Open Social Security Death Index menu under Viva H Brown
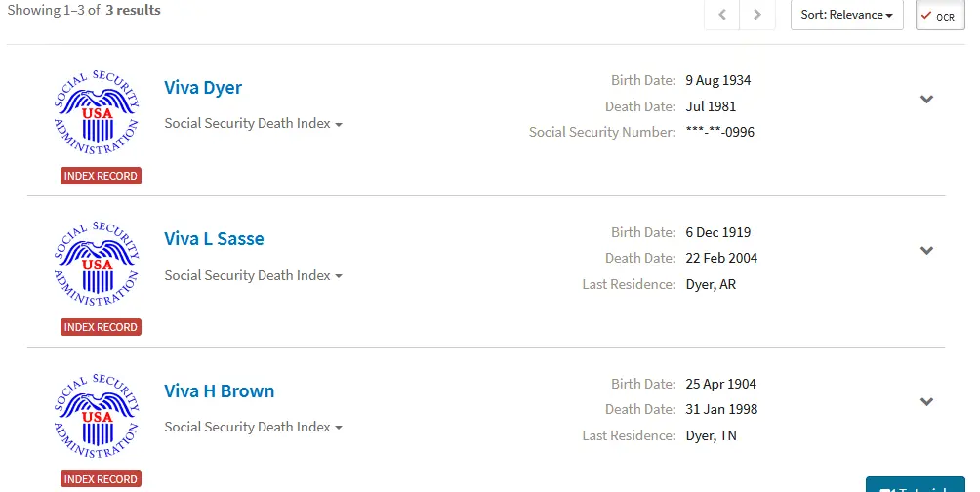The height and width of the screenshot is (492, 980). (x=253, y=427)
